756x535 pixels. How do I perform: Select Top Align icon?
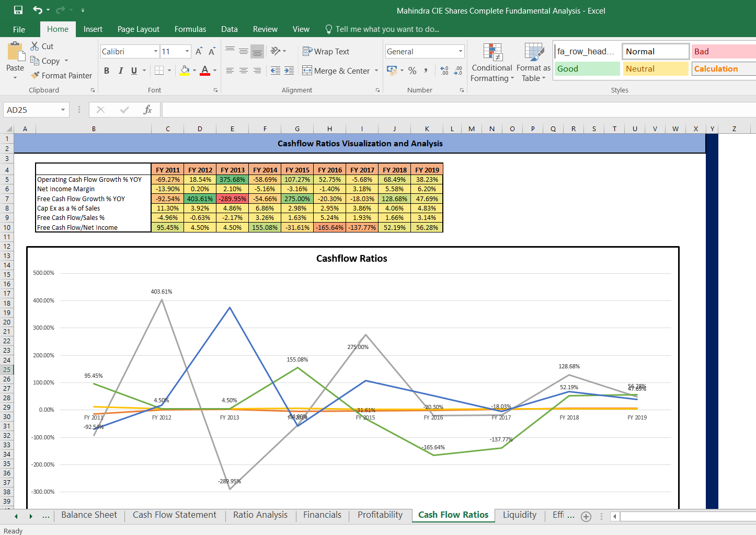point(230,51)
